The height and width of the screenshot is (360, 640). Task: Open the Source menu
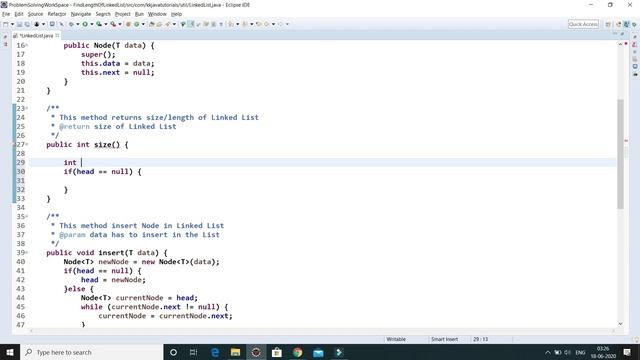tap(35, 14)
